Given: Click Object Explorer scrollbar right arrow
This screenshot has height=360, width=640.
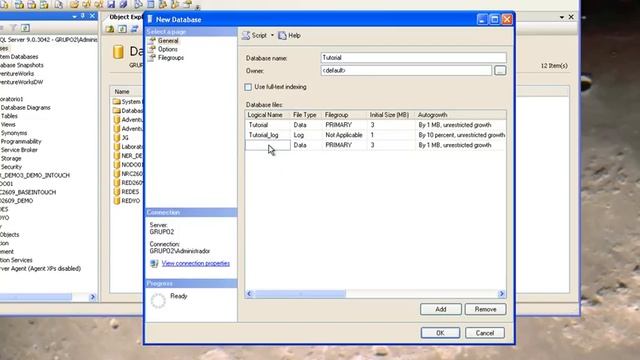Looking at the screenshot, I should 92,297.
